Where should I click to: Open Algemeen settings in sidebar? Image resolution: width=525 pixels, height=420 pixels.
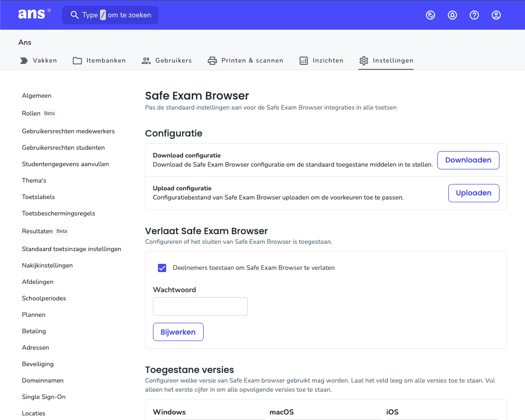click(37, 96)
